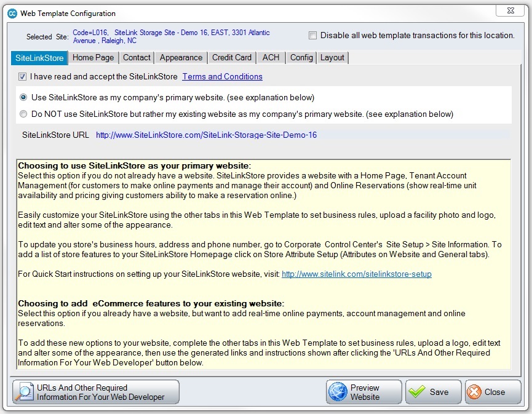Click the Selected Site code text
The height and width of the screenshot is (414, 532).
pos(172,37)
